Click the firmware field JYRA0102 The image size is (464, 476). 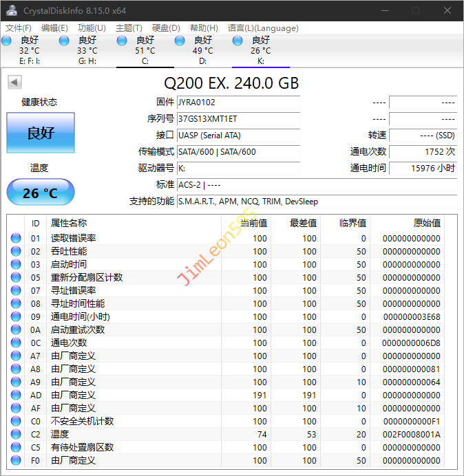click(x=238, y=102)
